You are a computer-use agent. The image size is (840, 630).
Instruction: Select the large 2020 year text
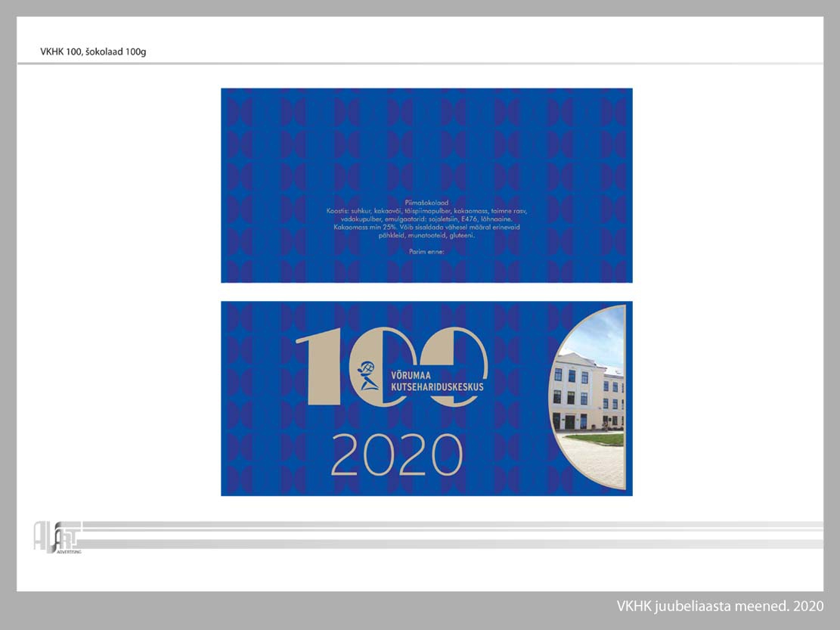point(396,455)
